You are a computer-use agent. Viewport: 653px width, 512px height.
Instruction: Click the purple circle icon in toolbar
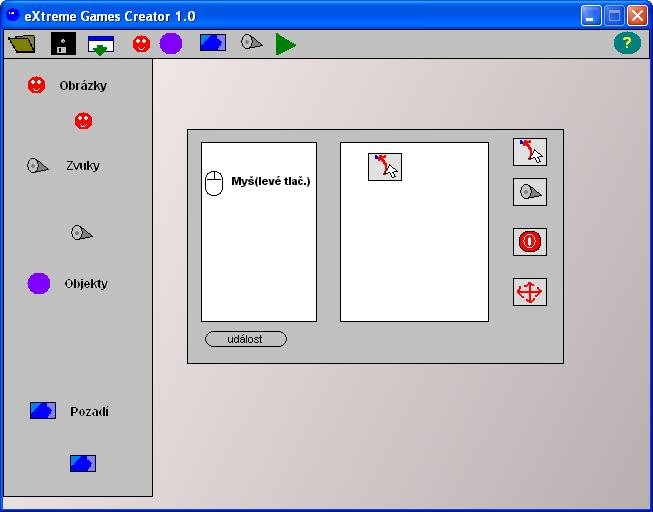171,44
